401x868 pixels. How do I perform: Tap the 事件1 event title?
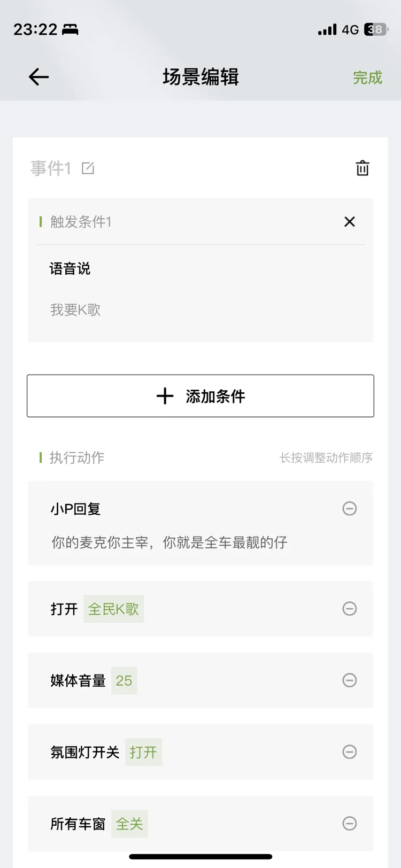[x=51, y=168]
